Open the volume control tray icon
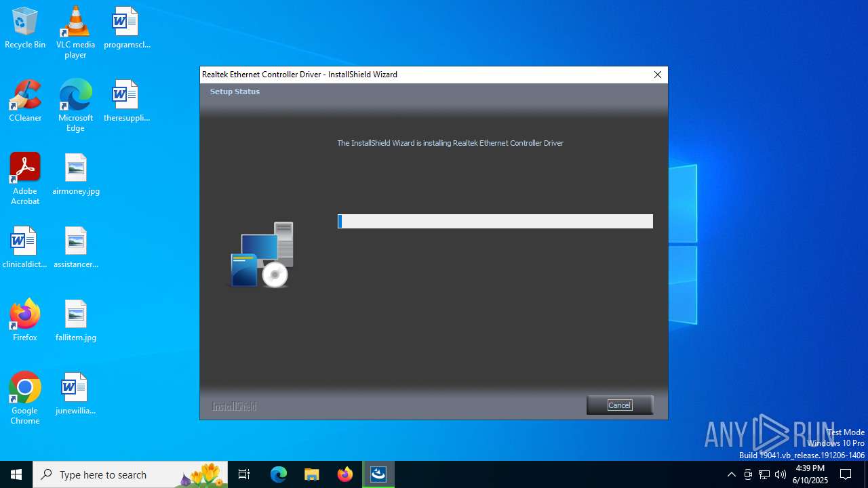This screenshot has width=868, height=488. (x=781, y=474)
